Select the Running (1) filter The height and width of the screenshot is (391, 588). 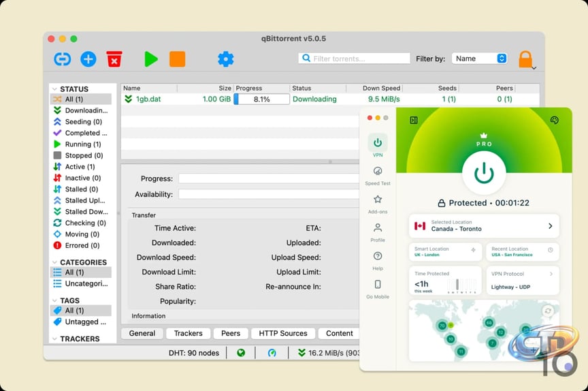point(80,144)
